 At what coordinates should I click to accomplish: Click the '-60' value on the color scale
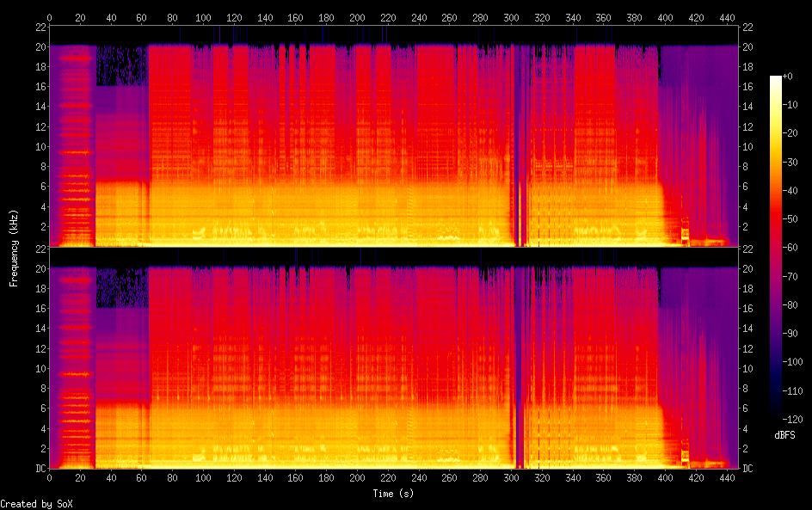794,248
